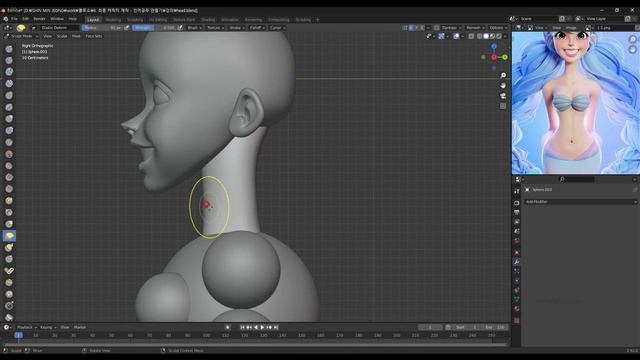Select the Layer brush
This screenshot has height=360, width=640.
pos(9,107)
